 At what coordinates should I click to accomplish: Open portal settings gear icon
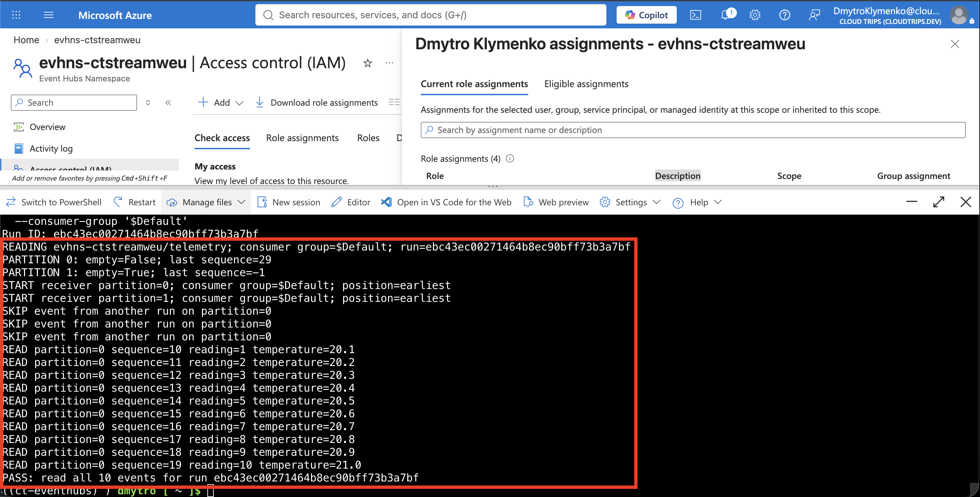pos(755,15)
